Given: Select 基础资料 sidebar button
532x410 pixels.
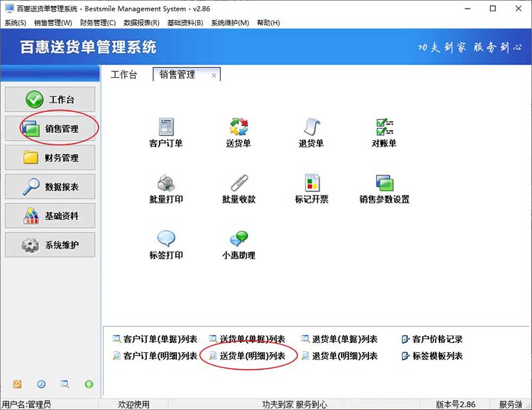Looking at the screenshot, I should 51,216.
